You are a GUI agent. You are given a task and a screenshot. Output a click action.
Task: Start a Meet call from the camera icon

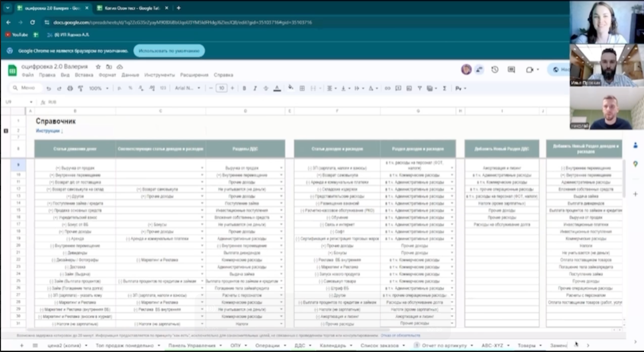(530, 70)
